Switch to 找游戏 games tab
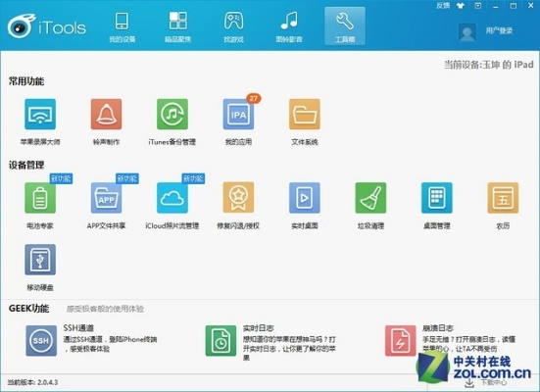540x392 pixels. coord(233,26)
